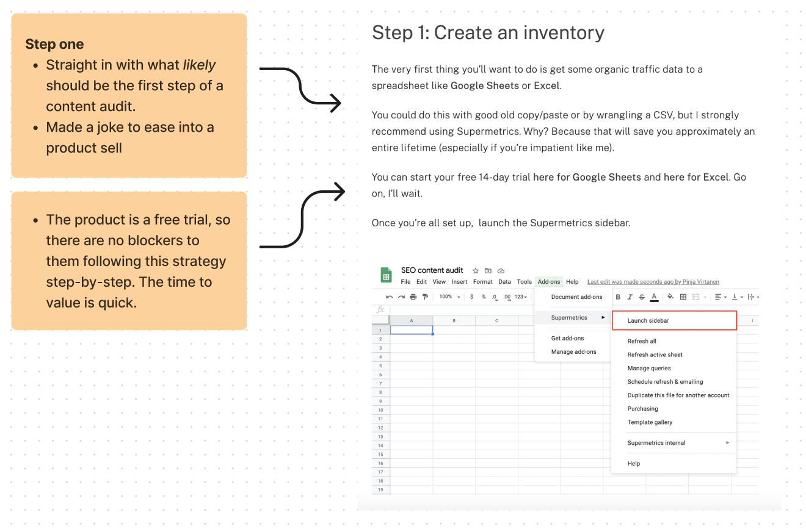Open the fill color paint bucket
The height and width of the screenshot is (532, 806).
(670, 297)
